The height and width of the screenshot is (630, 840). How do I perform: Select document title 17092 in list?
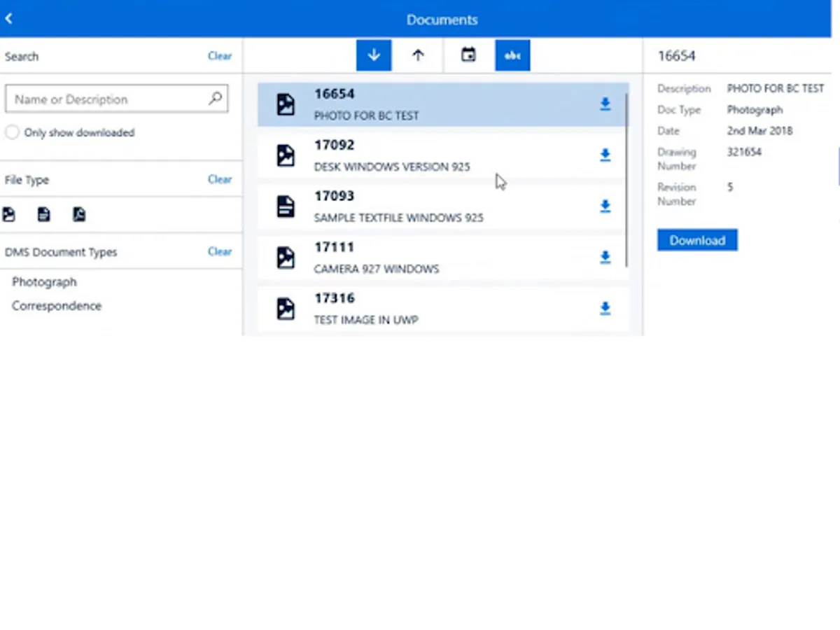pos(334,145)
